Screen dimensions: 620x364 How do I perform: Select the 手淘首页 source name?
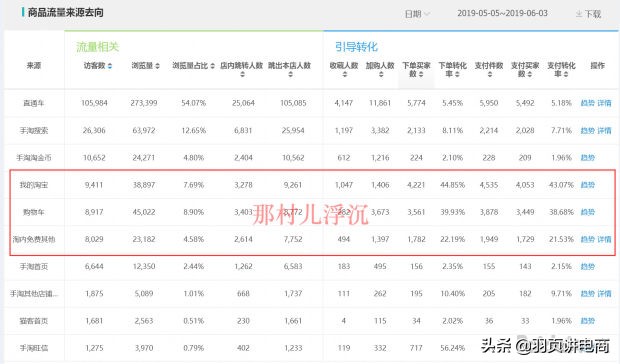tap(34, 267)
